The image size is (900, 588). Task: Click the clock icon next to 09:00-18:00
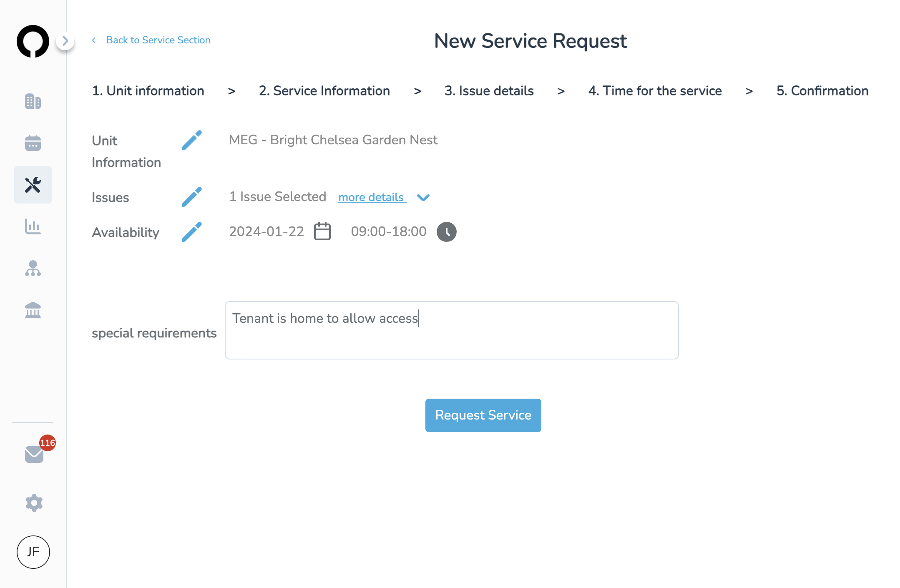[x=447, y=232]
